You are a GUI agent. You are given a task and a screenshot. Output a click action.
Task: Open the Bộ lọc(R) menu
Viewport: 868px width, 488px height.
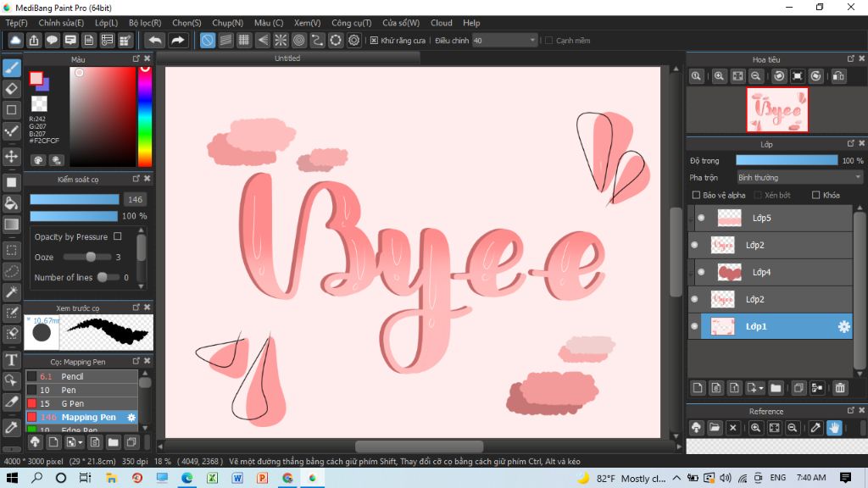pos(145,23)
